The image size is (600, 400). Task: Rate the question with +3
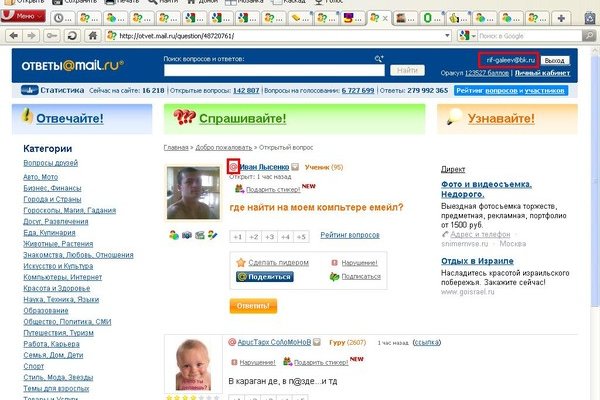pos(271,237)
